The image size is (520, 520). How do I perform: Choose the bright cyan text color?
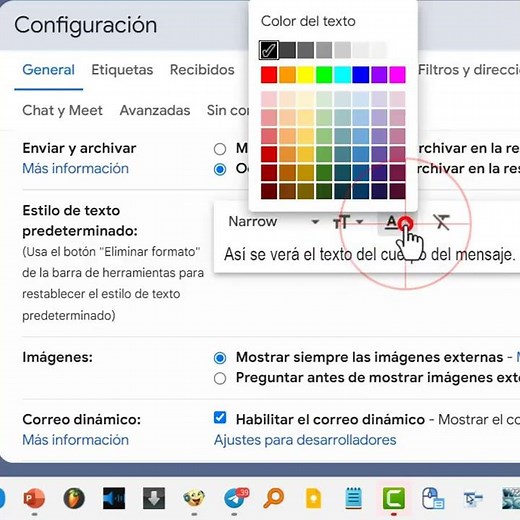342,74
